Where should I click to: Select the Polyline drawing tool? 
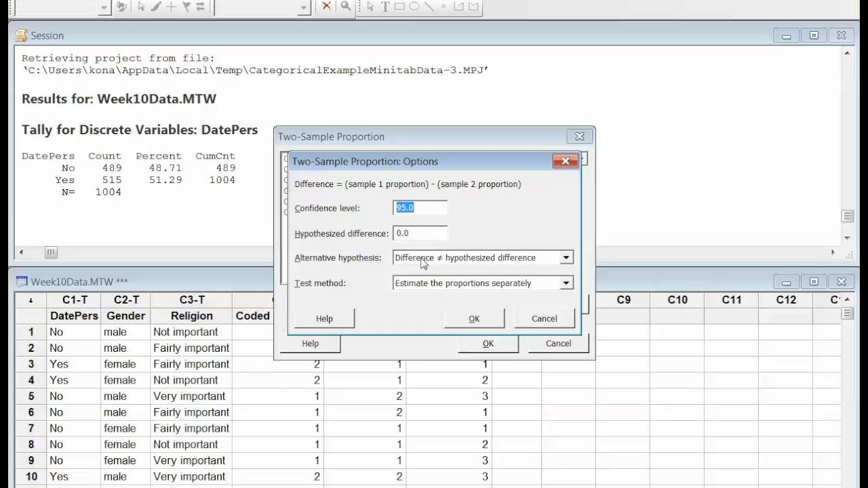tap(458, 6)
